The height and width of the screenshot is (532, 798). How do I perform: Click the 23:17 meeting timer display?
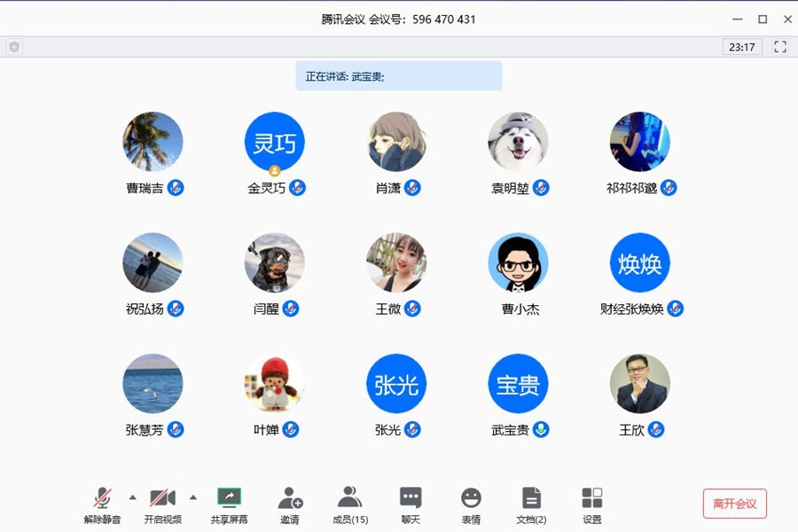(x=741, y=47)
